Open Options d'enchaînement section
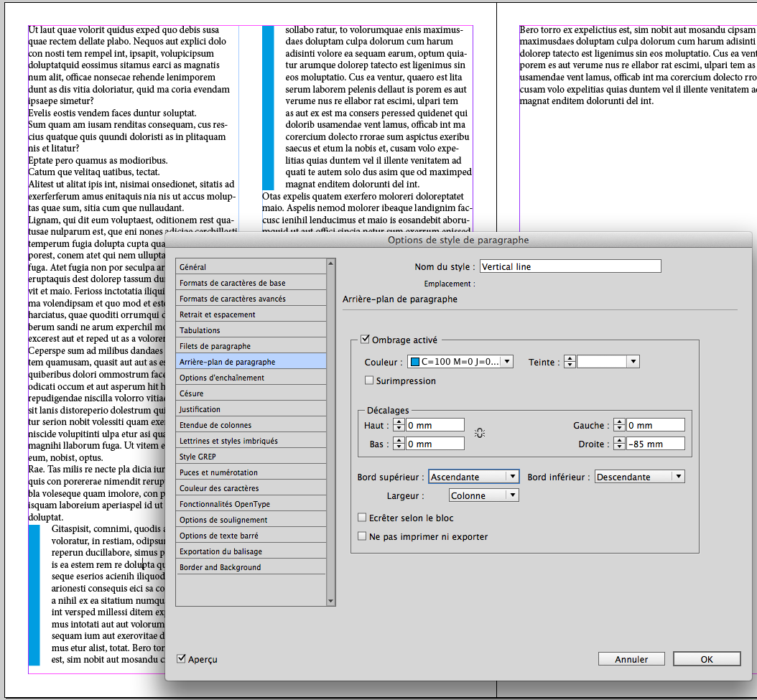 tap(251, 378)
